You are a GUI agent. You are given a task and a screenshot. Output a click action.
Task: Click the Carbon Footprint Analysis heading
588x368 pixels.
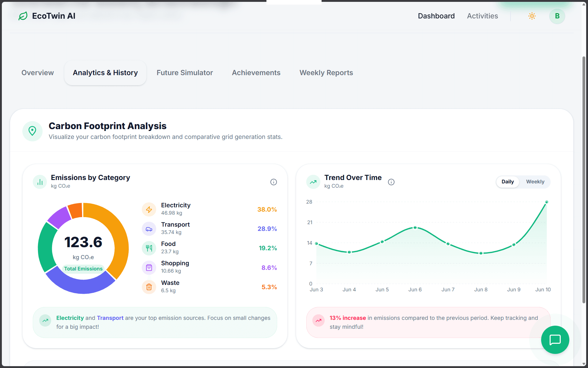click(x=107, y=126)
